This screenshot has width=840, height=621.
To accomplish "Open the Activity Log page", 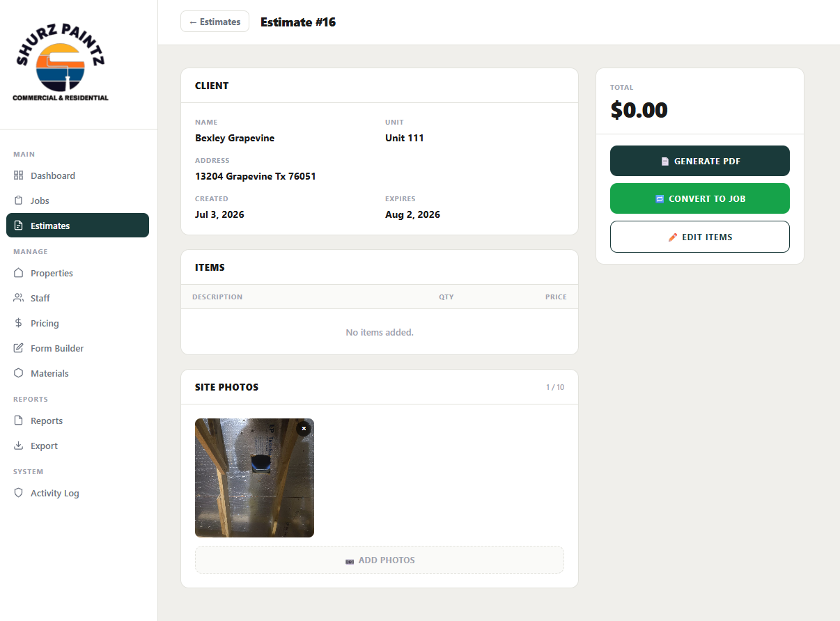I will tap(77, 493).
